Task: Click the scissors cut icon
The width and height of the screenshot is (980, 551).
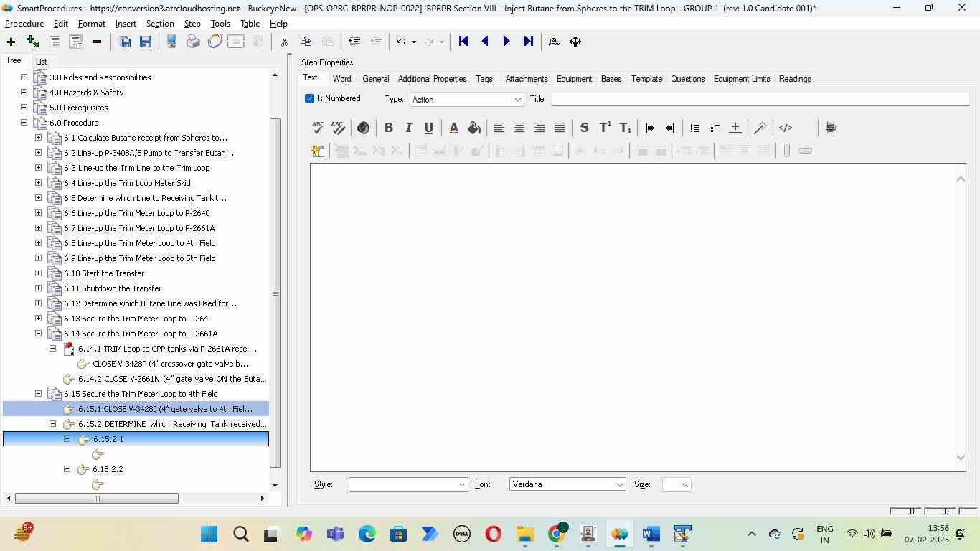Action: tap(284, 42)
